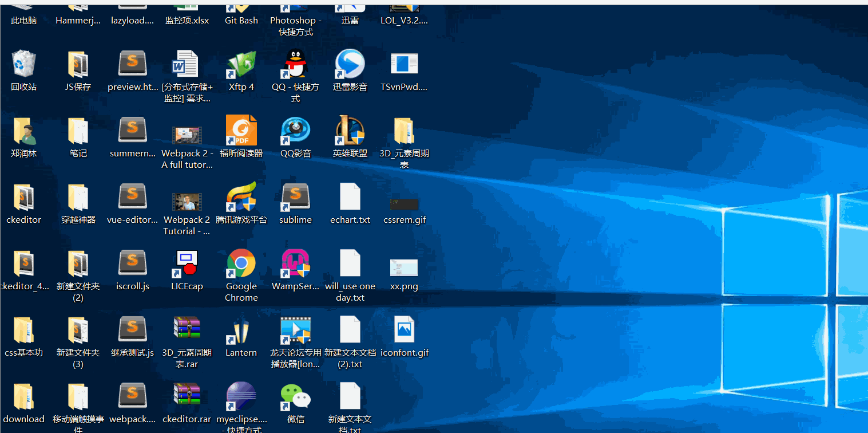Select the cssrem.gif image file
This screenshot has width=868, height=433.
(x=404, y=204)
